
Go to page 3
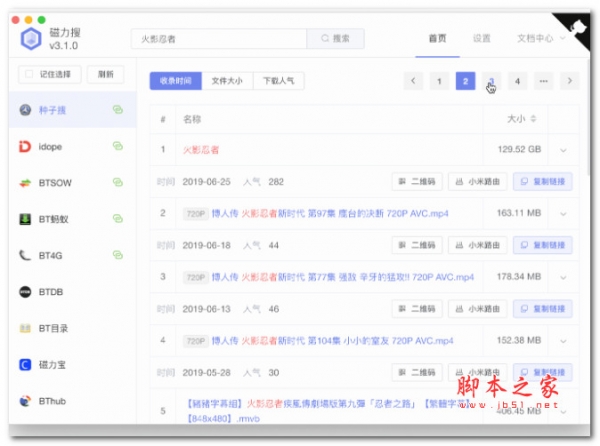[x=491, y=81]
